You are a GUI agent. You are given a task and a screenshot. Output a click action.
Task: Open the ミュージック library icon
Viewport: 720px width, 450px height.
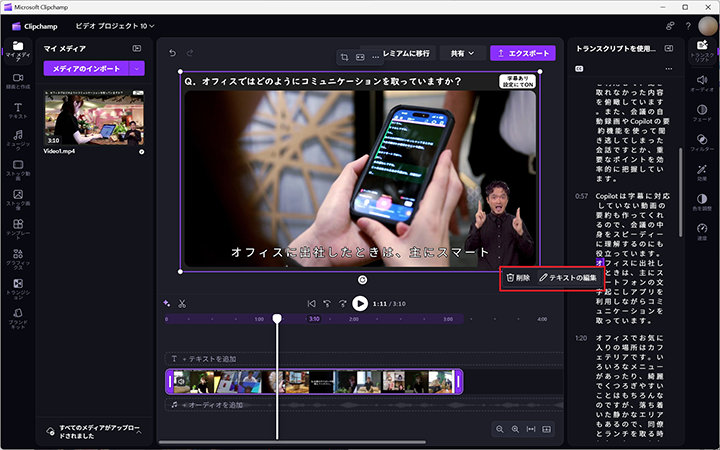tap(18, 140)
